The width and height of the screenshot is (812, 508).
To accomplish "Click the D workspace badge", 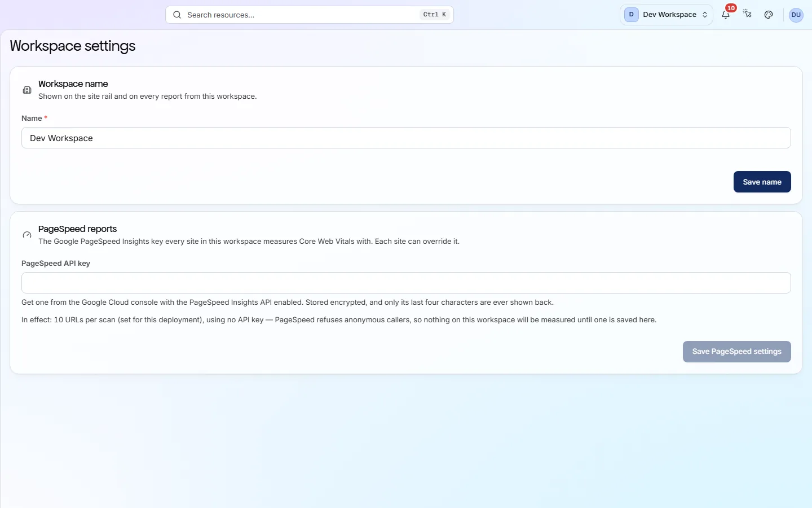I will (632, 15).
